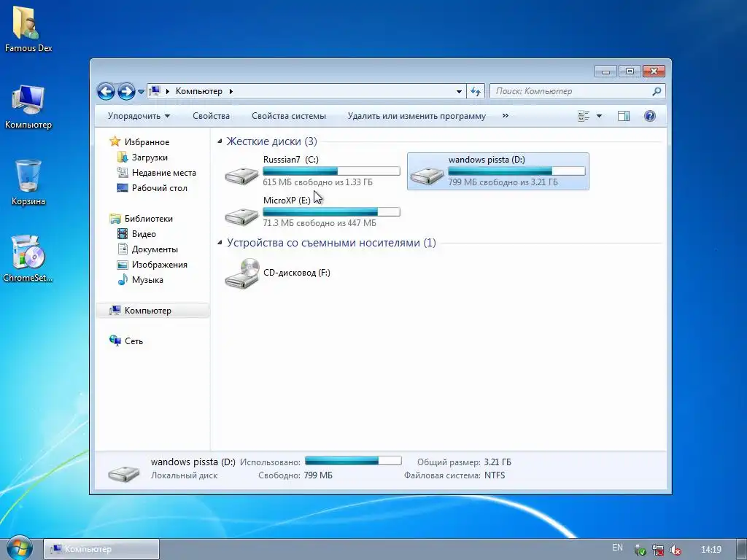This screenshot has height=560, width=747.
Task: Click Свойства in the toolbar
Action: click(211, 116)
